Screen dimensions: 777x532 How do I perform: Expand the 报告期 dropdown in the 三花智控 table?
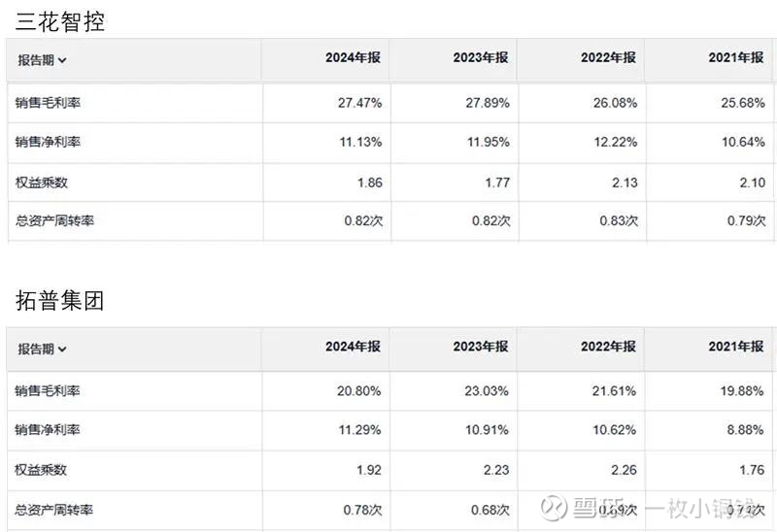[x=43, y=59]
